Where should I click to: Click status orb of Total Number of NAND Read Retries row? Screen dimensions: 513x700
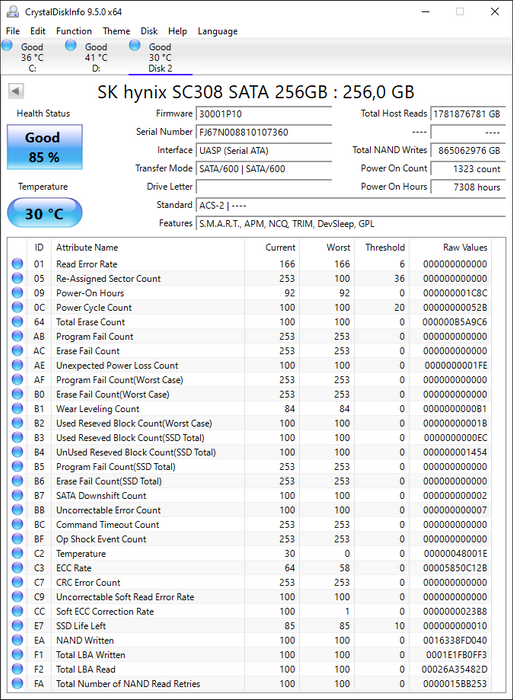point(17,683)
